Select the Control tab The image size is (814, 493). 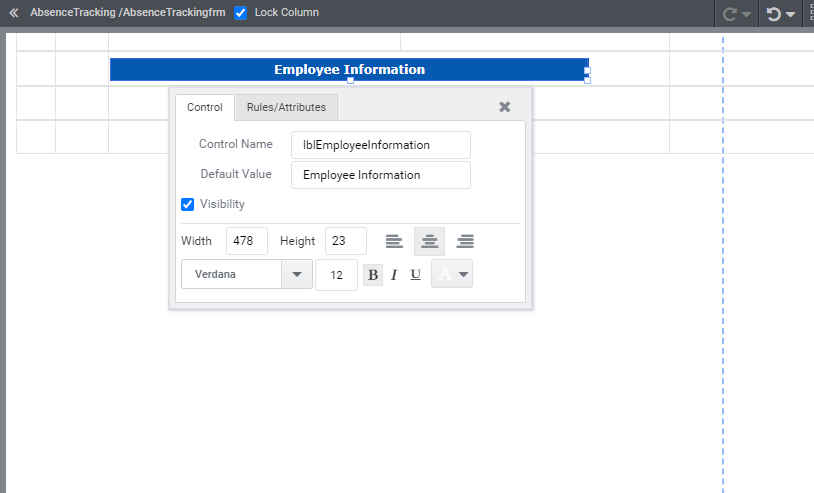[205, 107]
